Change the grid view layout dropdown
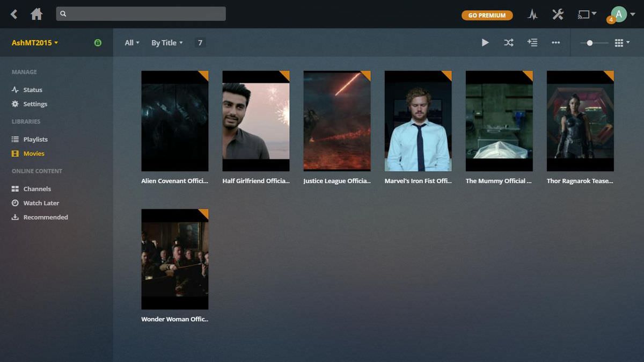 coord(622,42)
